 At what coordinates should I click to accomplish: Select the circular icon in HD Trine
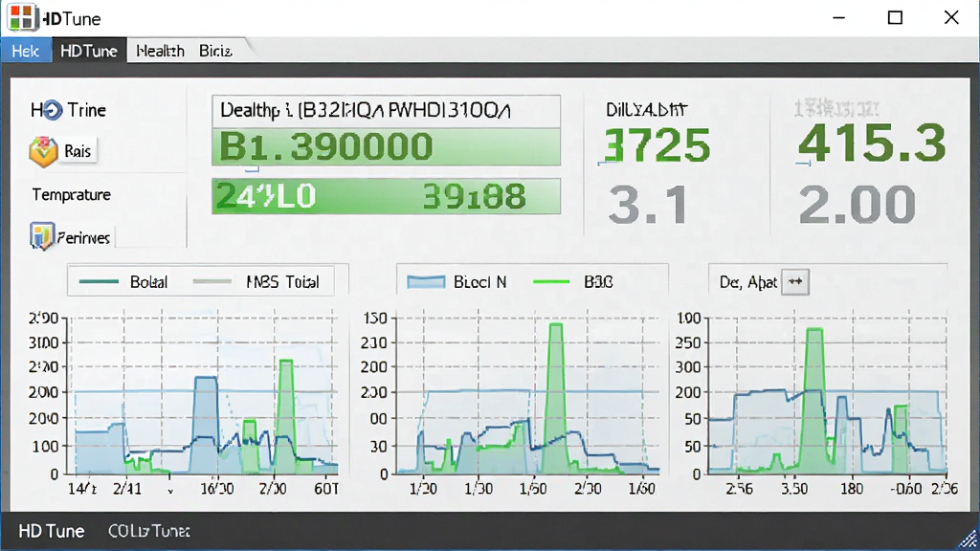click(x=52, y=111)
